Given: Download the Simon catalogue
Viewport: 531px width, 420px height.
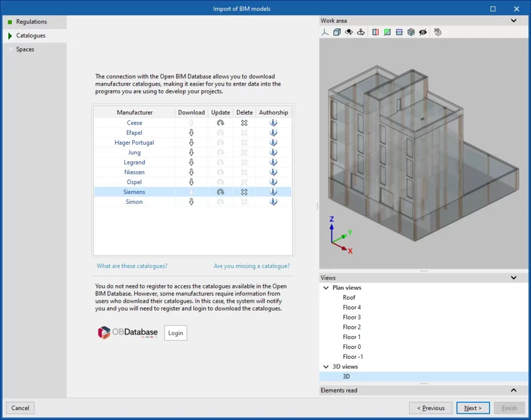Looking at the screenshot, I should point(191,202).
